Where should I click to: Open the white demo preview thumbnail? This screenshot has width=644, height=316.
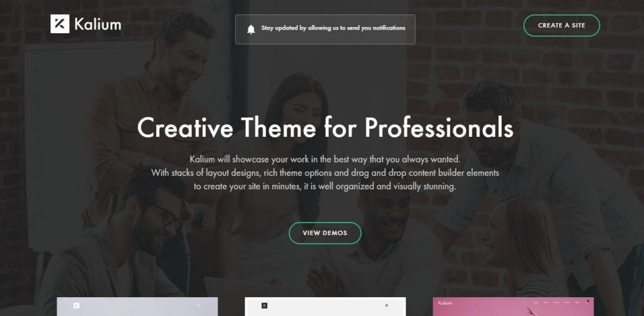pos(325,307)
